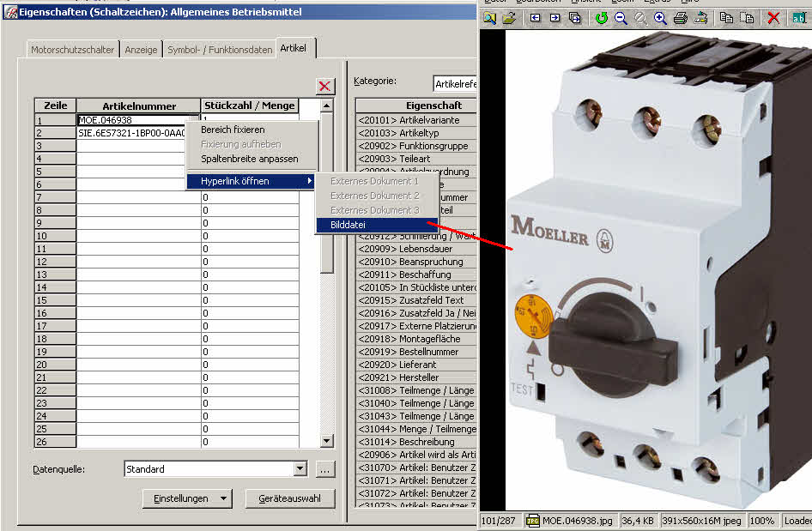Viewport: 812px width, 531px height.
Task: Click the empty Artikelnummer cell in row 3
Action: click(131, 146)
